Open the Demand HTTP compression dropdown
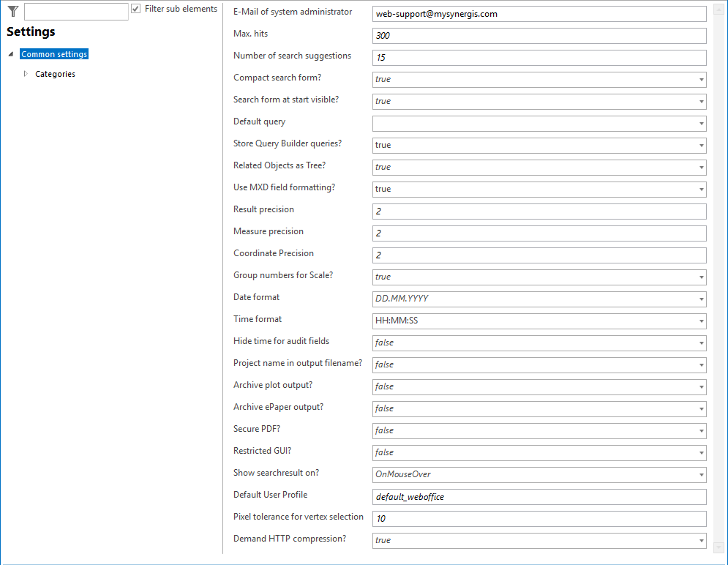The image size is (728, 565). [701, 541]
